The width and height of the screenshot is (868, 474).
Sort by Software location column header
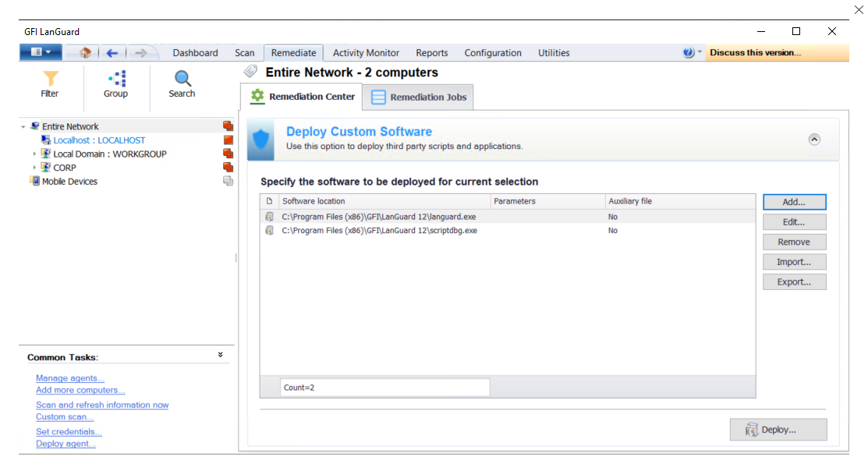pyautogui.click(x=384, y=201)
